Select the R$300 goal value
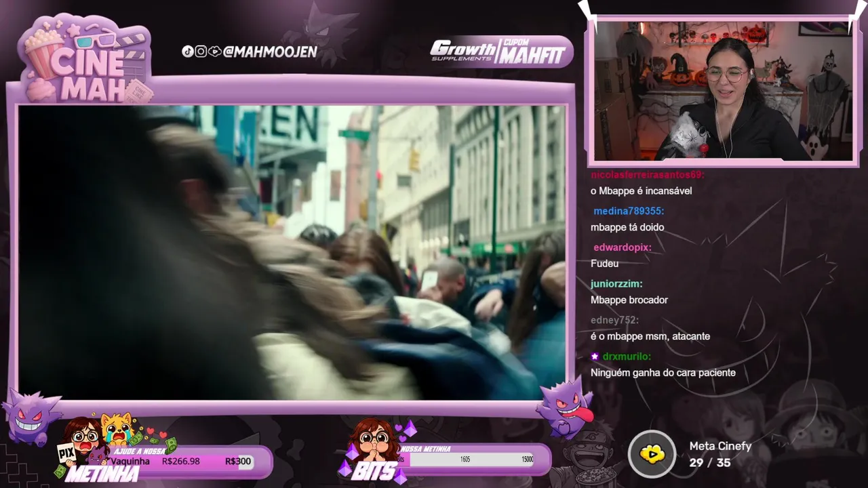868x488 pixels. point(238,462)
